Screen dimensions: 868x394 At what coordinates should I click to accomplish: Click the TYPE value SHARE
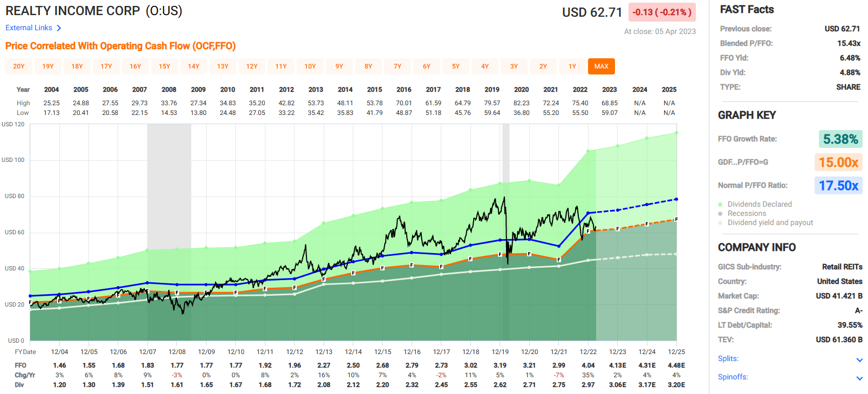pyautogui.click(x=848, y=87)
